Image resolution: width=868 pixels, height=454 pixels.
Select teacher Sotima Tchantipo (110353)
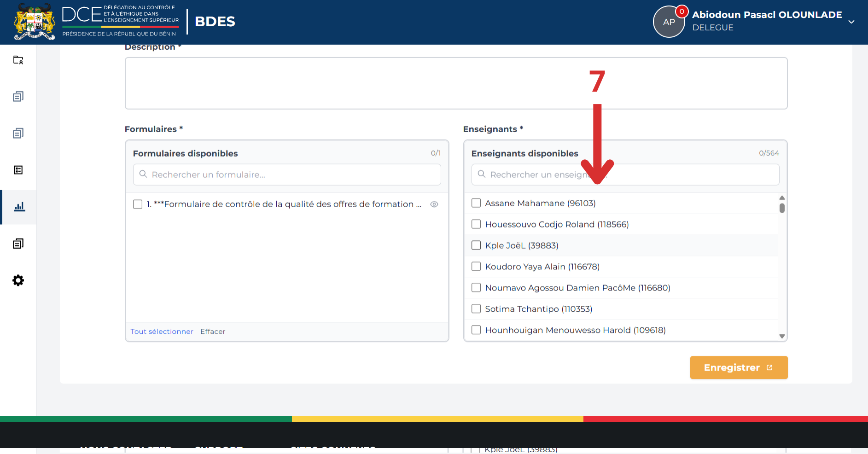(x=476, y=309)
